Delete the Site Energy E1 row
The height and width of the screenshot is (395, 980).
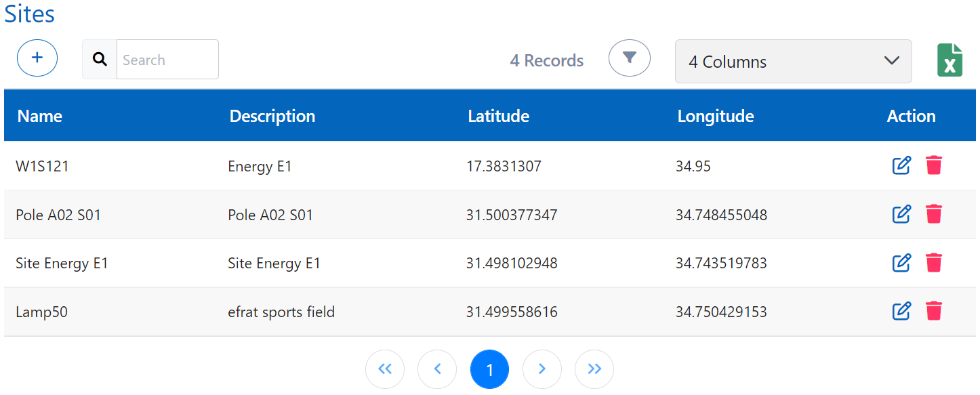pos(934,263)
